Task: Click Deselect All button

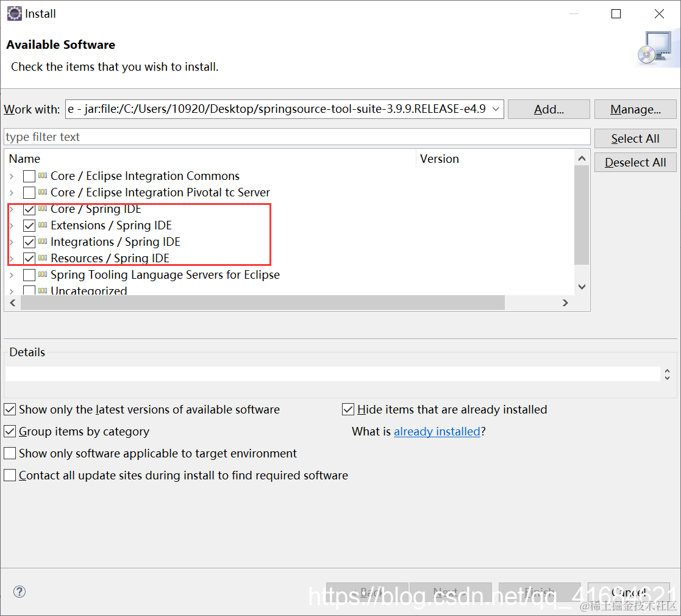Action: (635, 162)
